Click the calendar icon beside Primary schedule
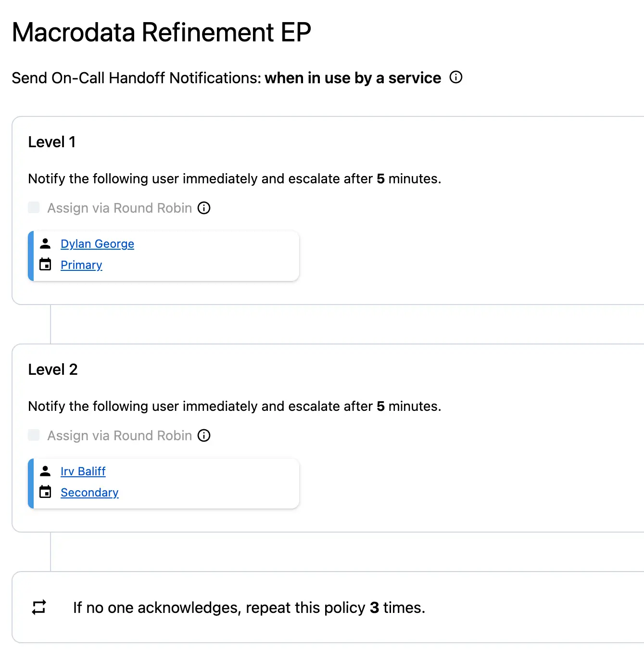Viewport: 644px width, 649px height. pyautogui.click(x=45, y=265)
